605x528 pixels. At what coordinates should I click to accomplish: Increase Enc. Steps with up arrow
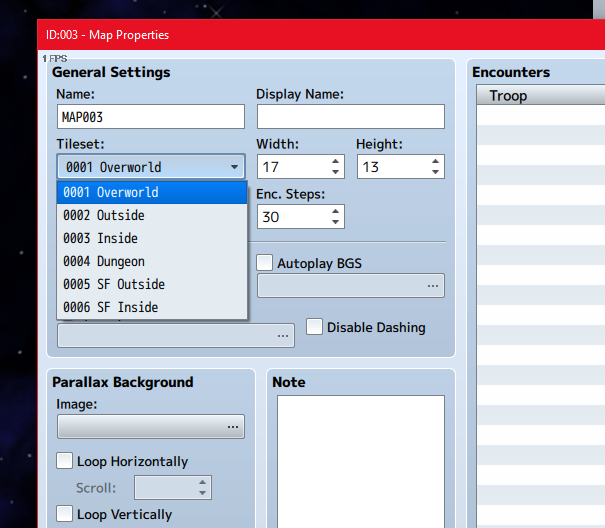coord(335,211)
